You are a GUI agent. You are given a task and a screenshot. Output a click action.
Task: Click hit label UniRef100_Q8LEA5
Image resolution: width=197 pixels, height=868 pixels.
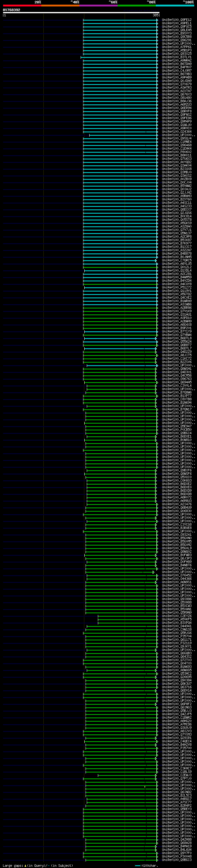point(176,30)
